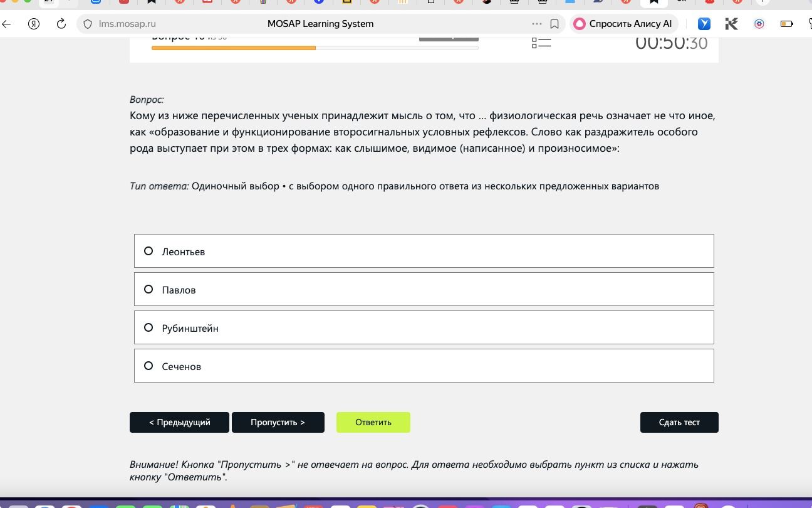Click the orange test progress bar
Viewport: 812px width, 508px height.
point(315,48)
